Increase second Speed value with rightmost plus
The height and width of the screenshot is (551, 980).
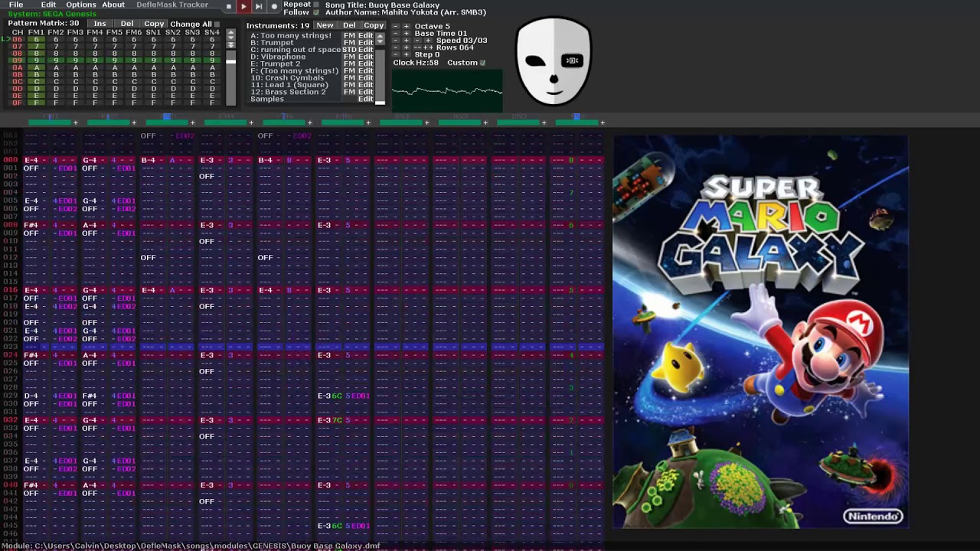pyautogui.click(x=428, y=41)
